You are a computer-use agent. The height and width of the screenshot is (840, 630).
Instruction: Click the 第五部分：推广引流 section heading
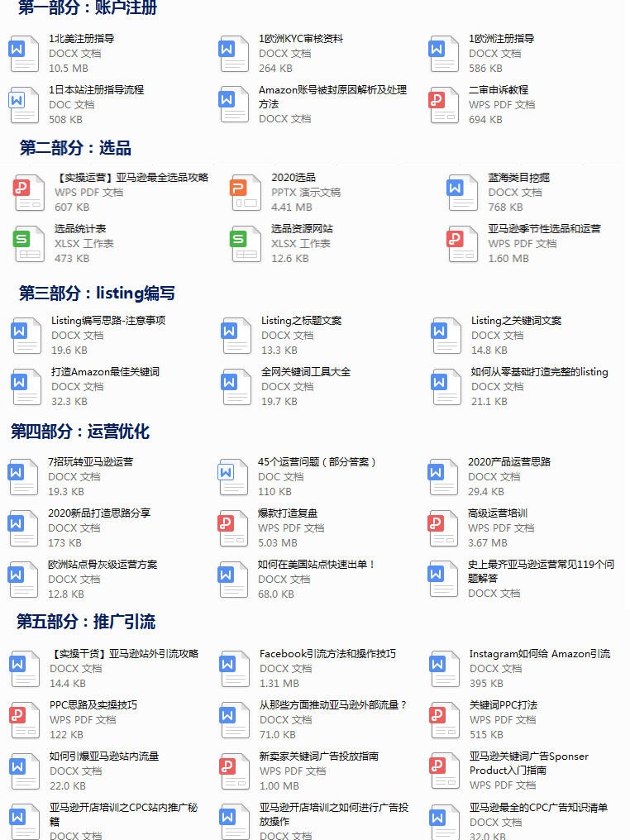click(86, 622)
